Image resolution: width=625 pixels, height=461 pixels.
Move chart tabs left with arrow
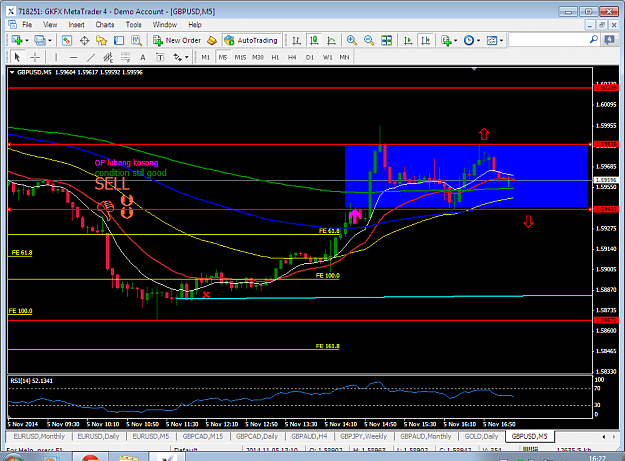(603, 437)
